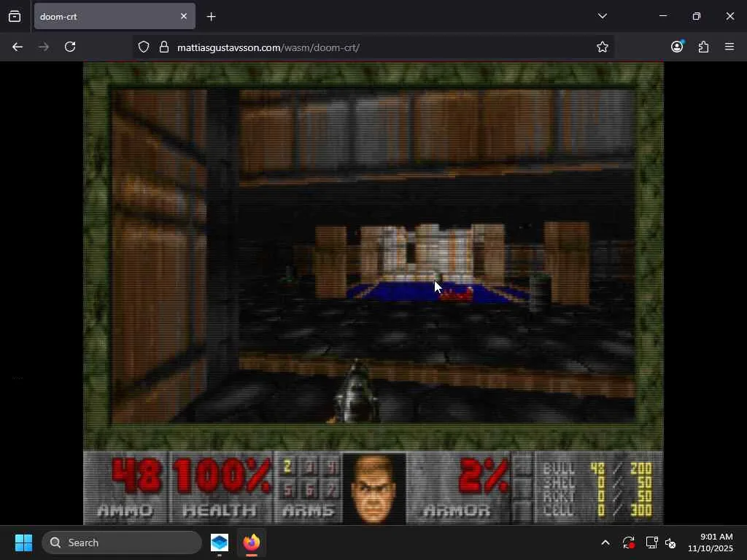747x560 pixels.
Task: Open the Windows Start menu
Action: pos(23,542)
